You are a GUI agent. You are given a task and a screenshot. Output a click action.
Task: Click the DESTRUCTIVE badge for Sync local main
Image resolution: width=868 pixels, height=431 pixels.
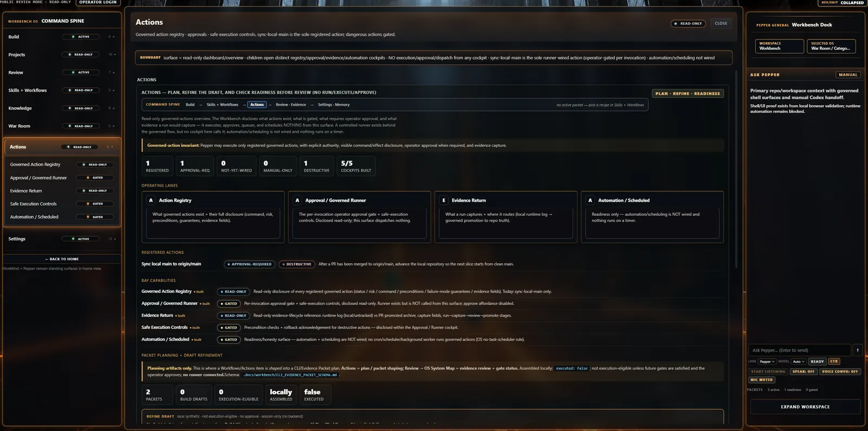[297, 265]
